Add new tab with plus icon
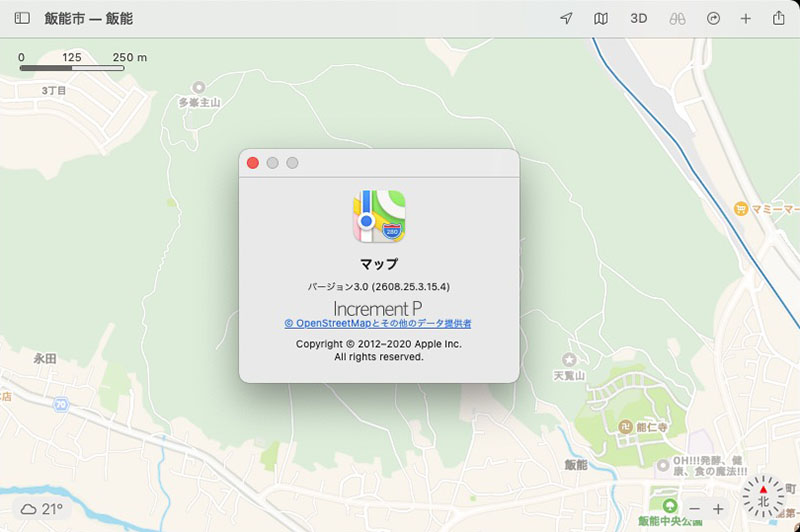 (x=745, y=18)
